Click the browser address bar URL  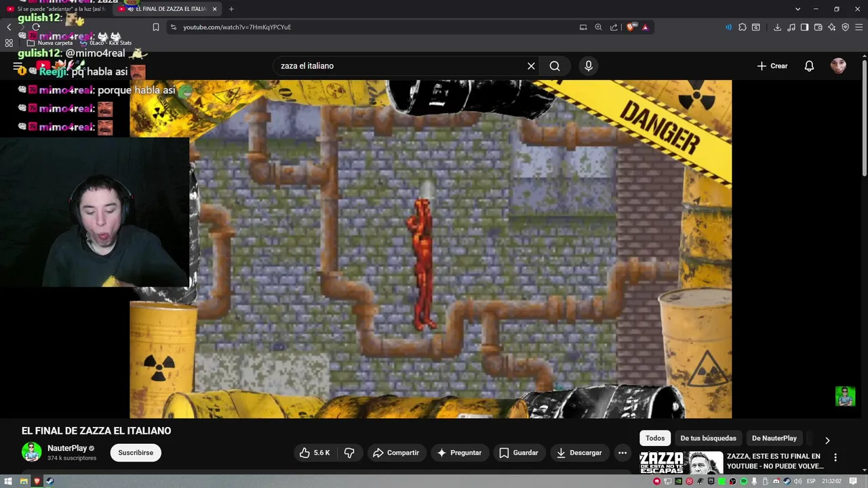tap(237, 27)
